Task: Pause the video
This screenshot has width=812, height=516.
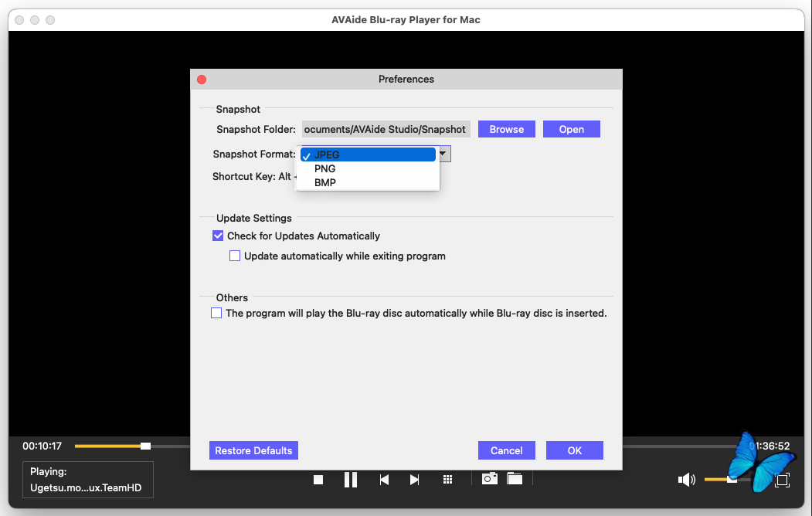Action: (x=351, y=480)
